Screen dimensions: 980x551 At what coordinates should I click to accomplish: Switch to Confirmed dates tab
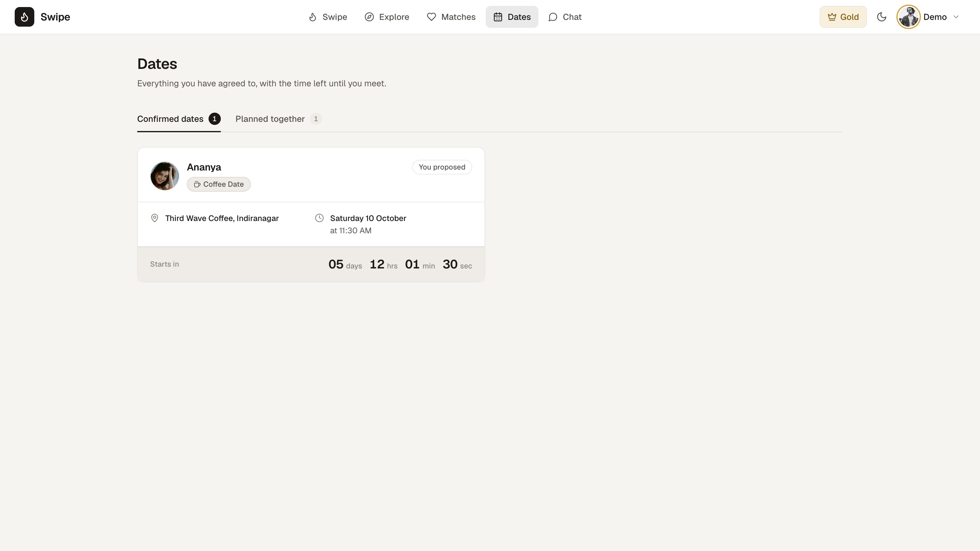179,119
